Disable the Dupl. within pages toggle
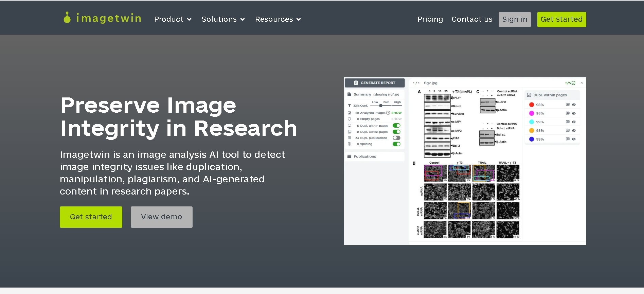Image resolution: width=644 pixels, height=294 pixels. 396,126
